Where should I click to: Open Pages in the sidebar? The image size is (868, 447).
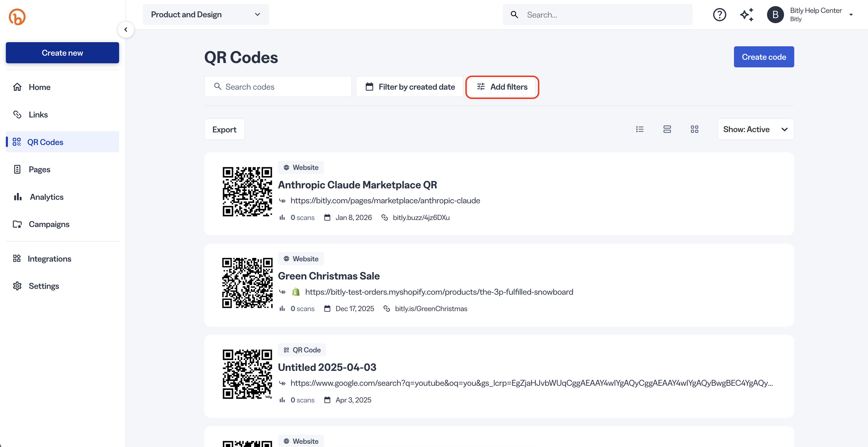pyautogui.click(x=62, y=169)
